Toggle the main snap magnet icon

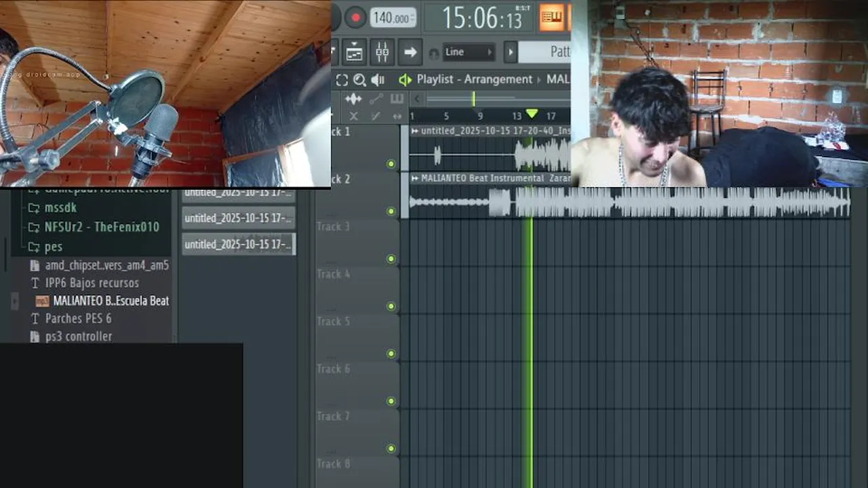pos(434,53)
